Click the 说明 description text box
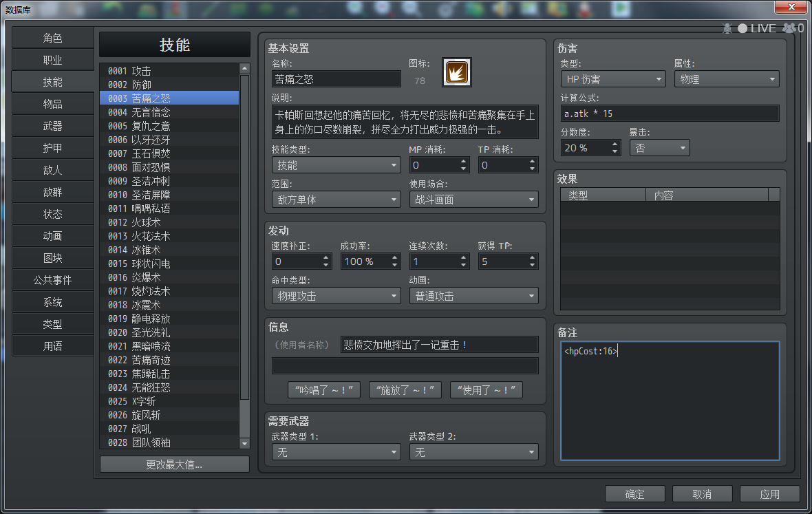 pos(405,122)
